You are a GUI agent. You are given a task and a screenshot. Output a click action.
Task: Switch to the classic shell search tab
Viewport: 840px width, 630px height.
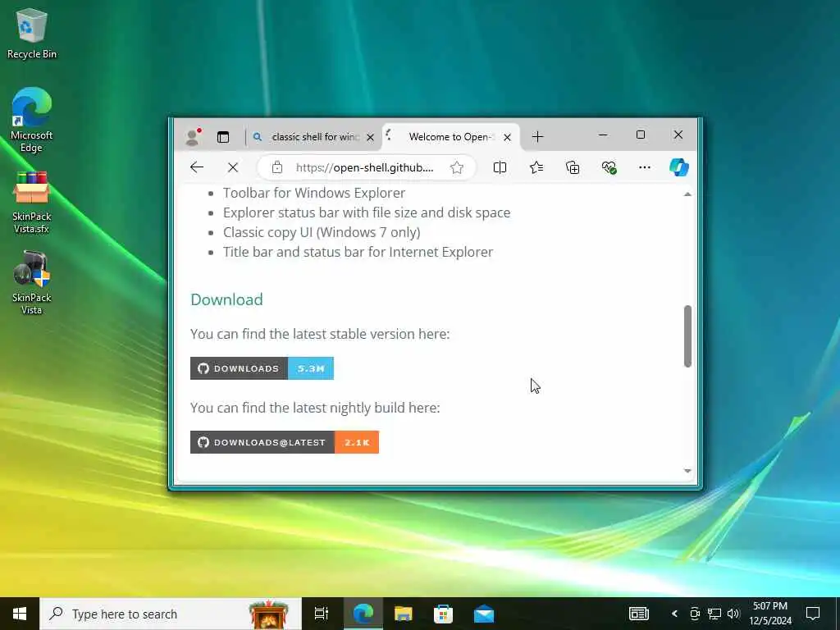314,137
